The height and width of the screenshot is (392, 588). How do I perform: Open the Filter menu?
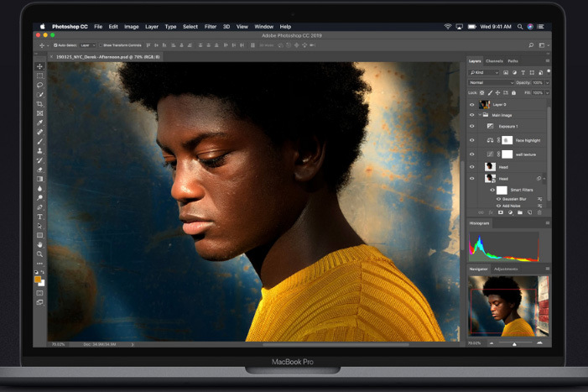pyautogui.click(x=210, y=27)
